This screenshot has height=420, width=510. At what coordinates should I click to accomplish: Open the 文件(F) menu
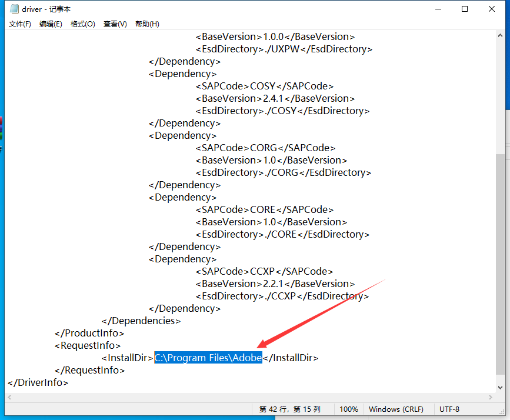coord(20,24)
